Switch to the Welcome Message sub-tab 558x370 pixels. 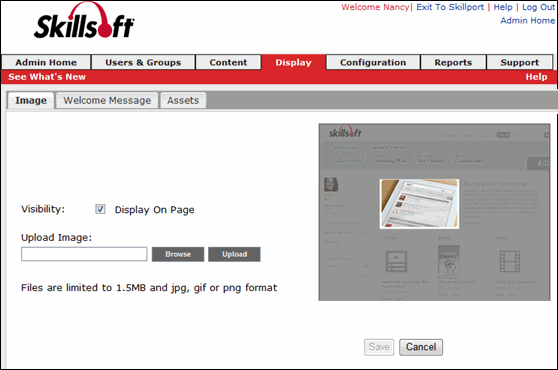107,101
